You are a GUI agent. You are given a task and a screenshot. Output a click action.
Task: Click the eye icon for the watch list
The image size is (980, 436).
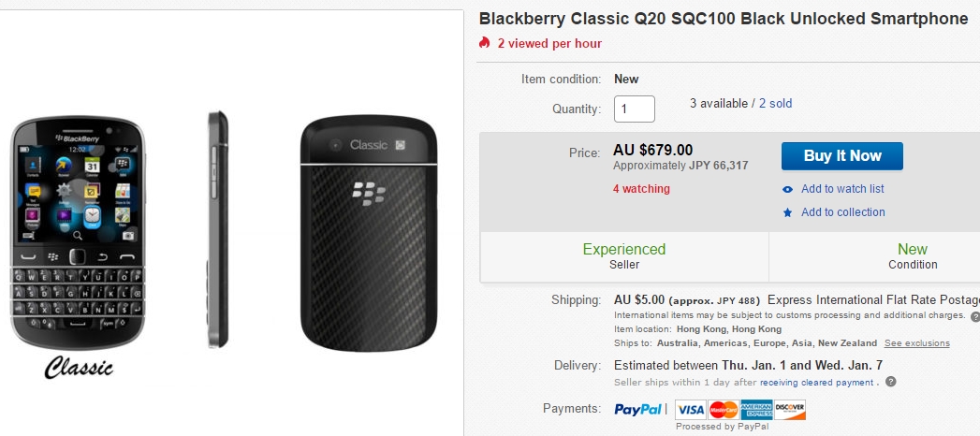[x=788, y=189]
